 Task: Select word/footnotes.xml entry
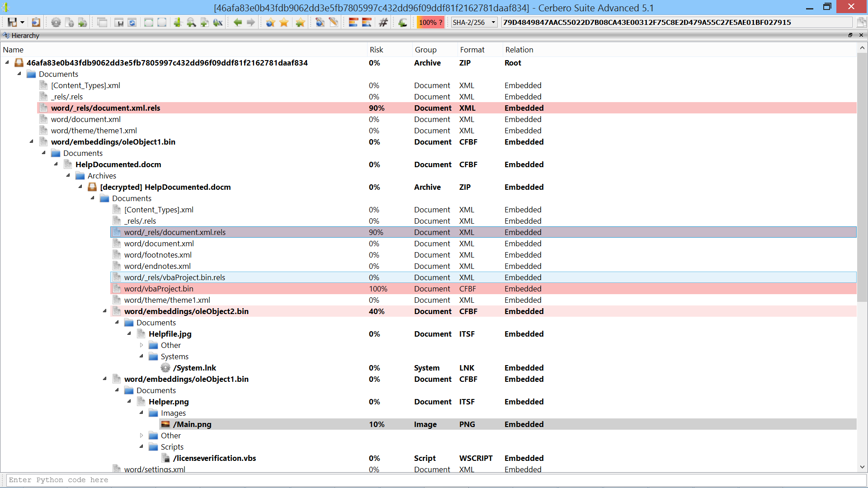[x=158, y=255]
